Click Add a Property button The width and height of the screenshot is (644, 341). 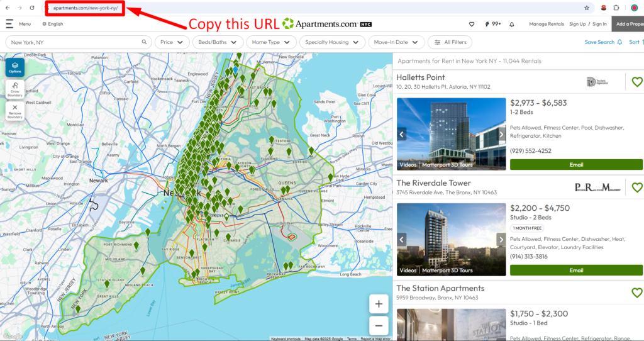tap(628, 24)
